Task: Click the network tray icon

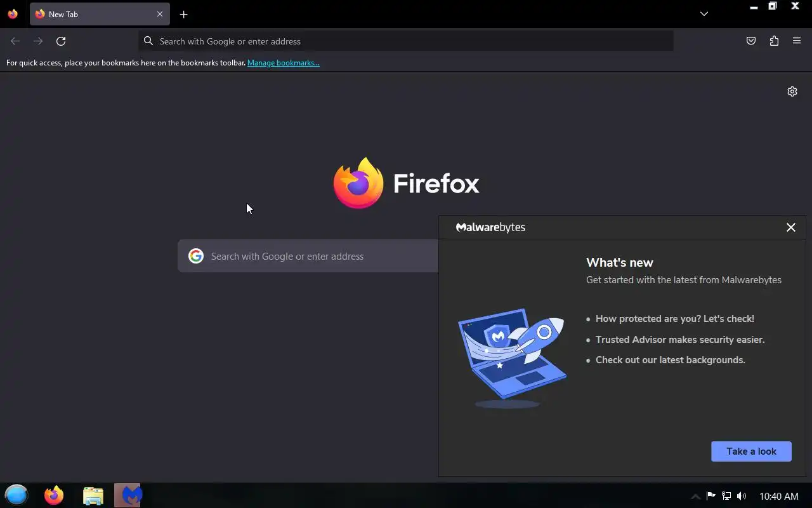Action: click(726, 496)
